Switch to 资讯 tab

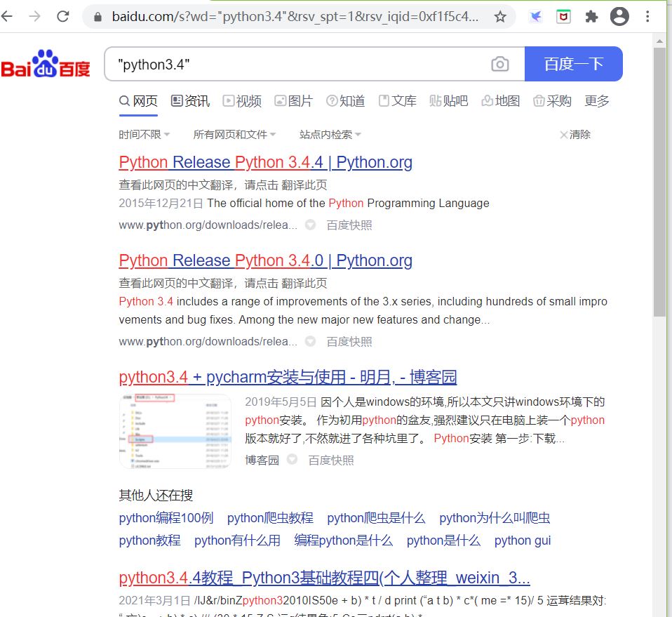[x=190, y=101]
